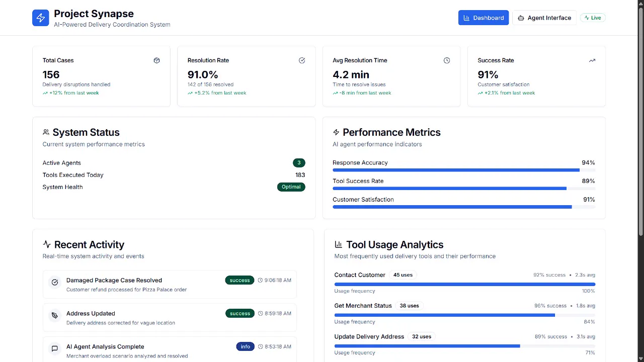Switch to the Agent Interface tab
The height and width of the screenshot is (362, 644).
[x=544, y=18]
